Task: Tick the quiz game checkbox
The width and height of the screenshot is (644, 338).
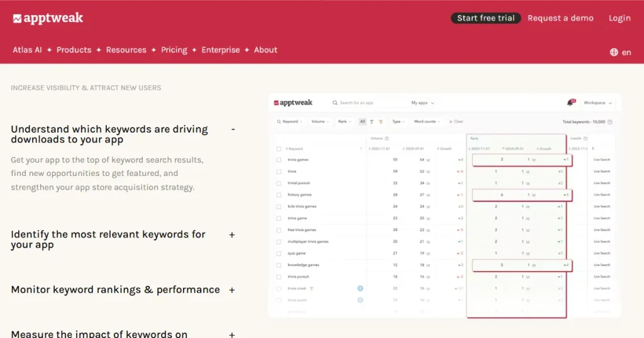Action: pos(279,254)
